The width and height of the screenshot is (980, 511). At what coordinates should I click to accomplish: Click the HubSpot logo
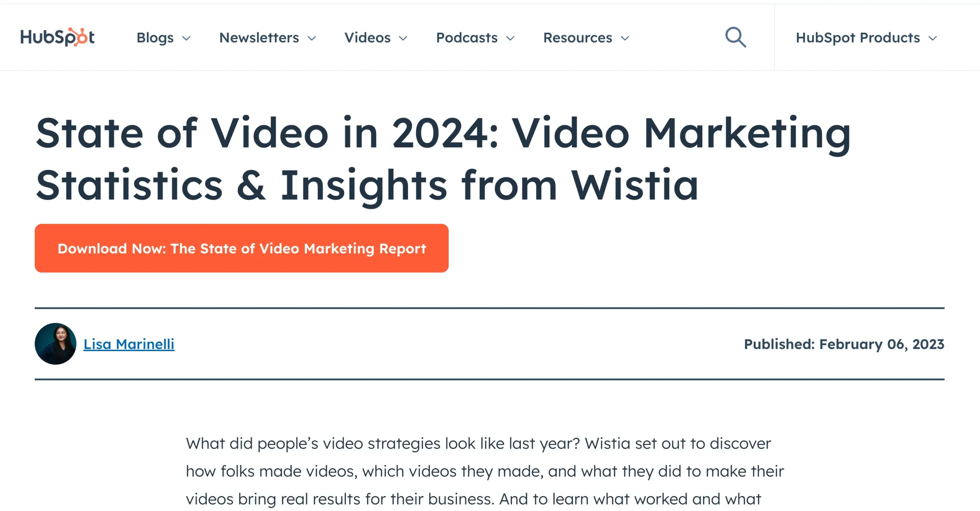pyautogui.click(x=57, y=37)
